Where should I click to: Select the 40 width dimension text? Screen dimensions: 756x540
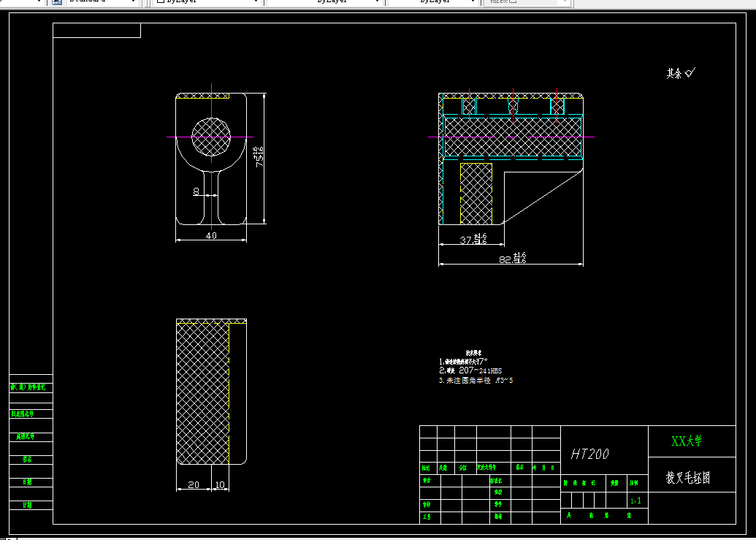pyautogui.click(x=211, y=235)
